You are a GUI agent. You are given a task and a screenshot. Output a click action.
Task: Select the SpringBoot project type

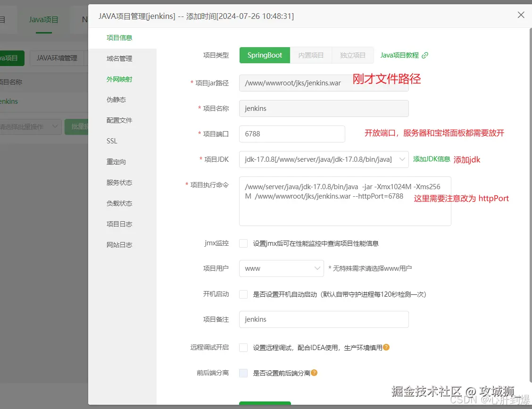pos(265,55)
